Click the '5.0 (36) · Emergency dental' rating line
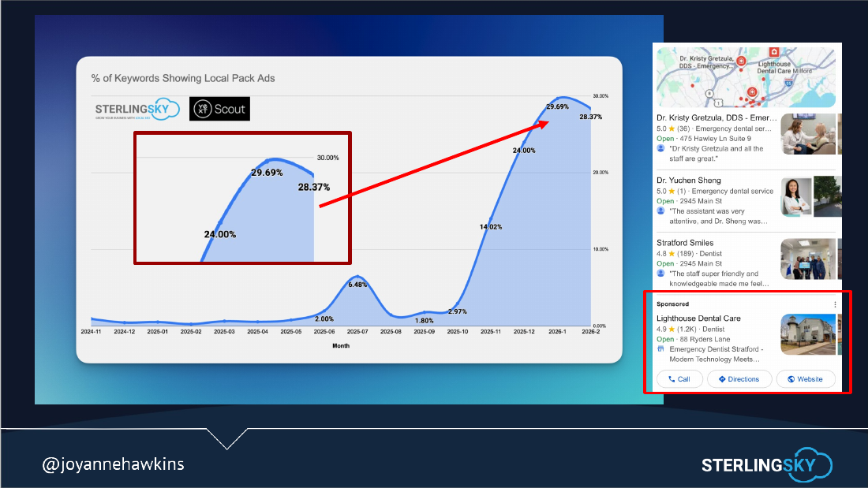 [x=714, y=129]
